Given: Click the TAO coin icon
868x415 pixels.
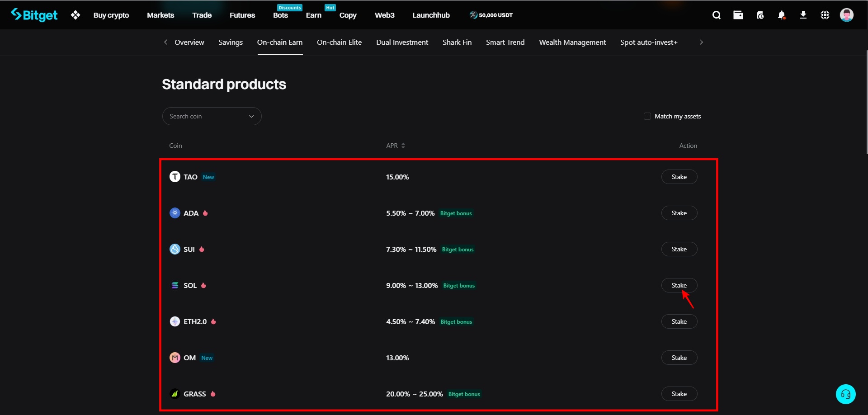Looking at the screenshot, I should click(175, 177).
